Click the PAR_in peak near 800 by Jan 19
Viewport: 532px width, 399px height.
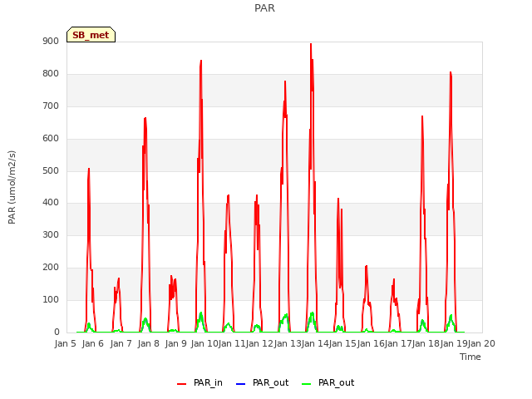coord(451,72)
